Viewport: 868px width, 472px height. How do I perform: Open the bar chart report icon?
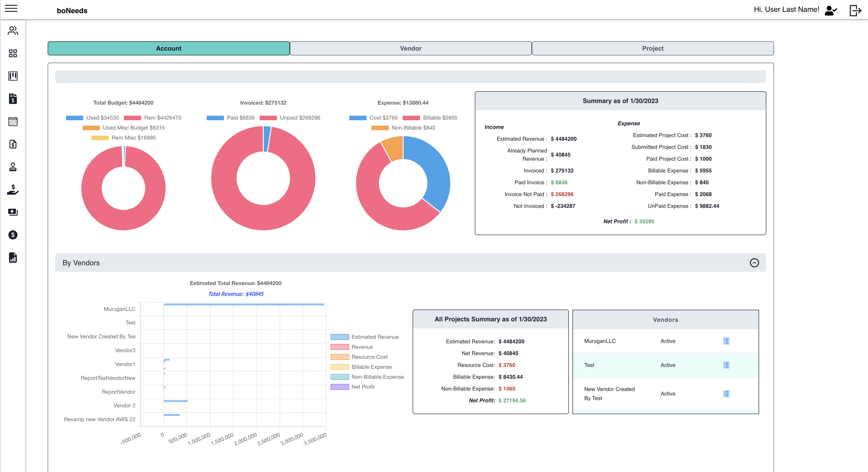point(13,257)
